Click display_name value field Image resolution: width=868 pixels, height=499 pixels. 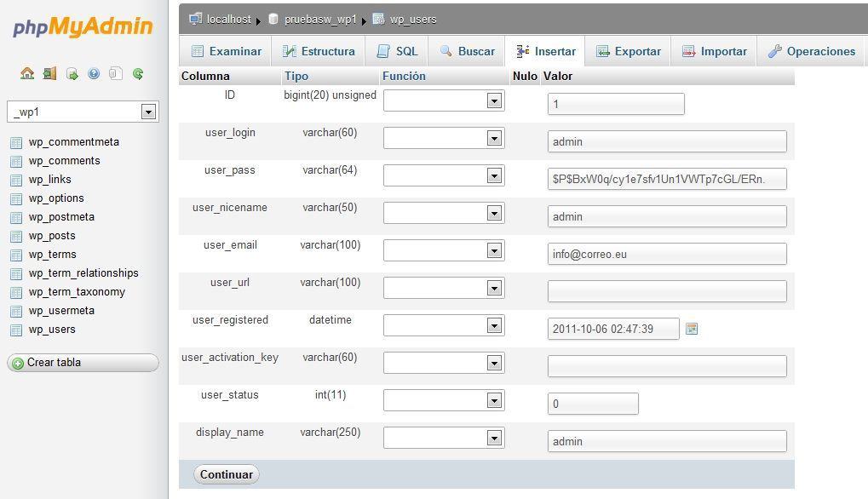click(667, 441)
